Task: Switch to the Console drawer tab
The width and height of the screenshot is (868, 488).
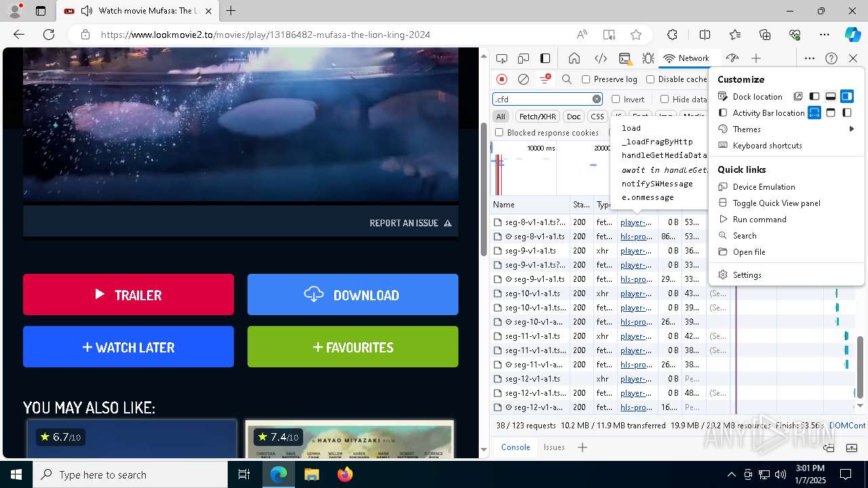Action: coord(515,447)
